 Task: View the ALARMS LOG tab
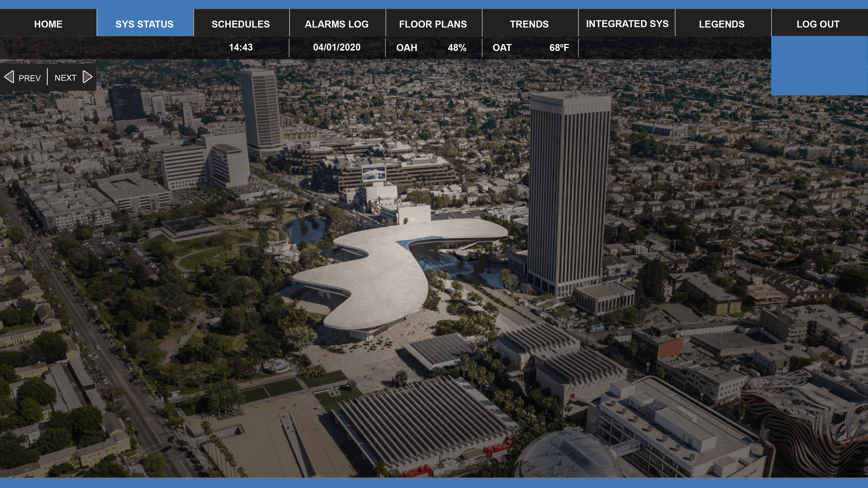pyautogui.click(x=337, y=24)
